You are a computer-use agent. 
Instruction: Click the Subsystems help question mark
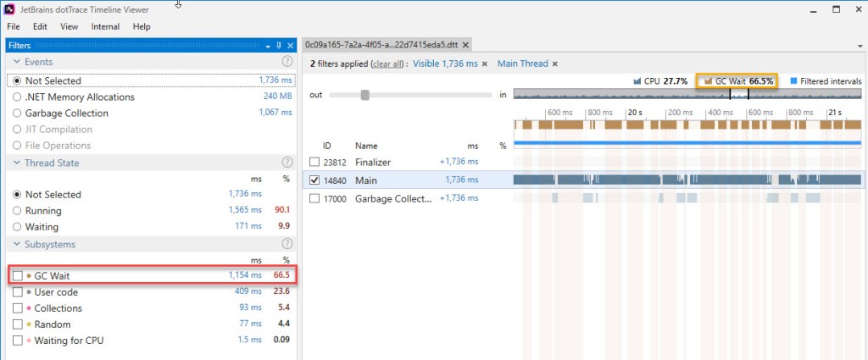pyautogui.click(x=287, y=244)
